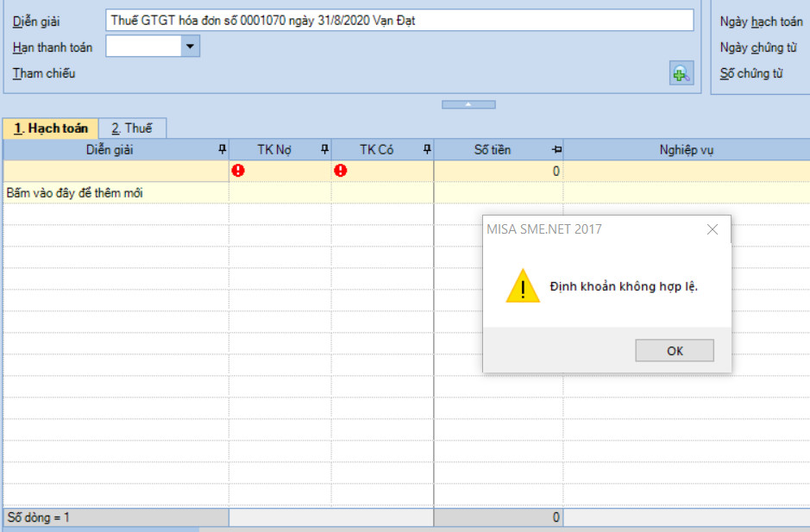The image size is (810, 532).
Task: Click the Diễn giải description input field
Action: point(399,21)
